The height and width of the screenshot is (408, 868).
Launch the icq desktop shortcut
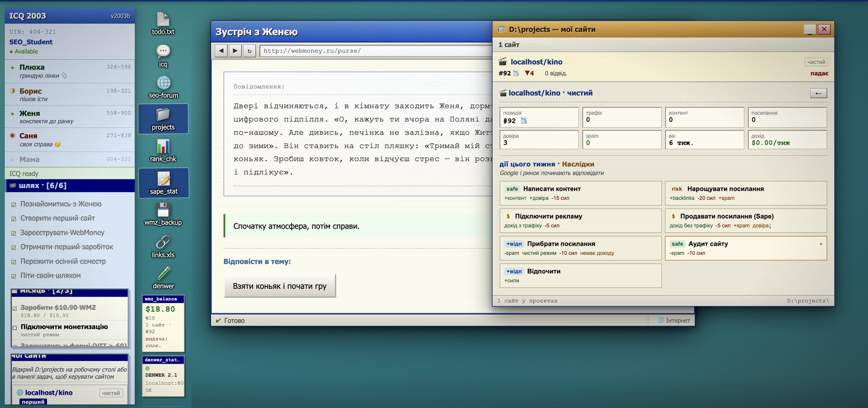point(163,56)
